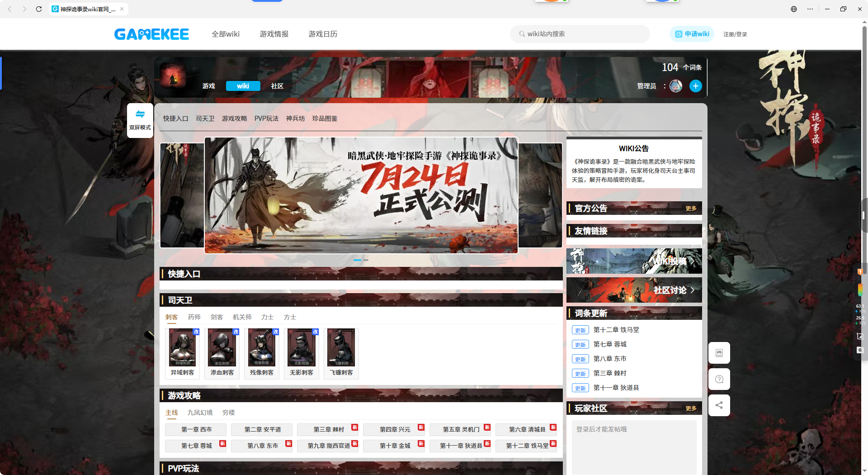The height and width of the screenshot is (475, 868).
Task: Select the 药师 class tab
Action: click(x=194, y=317)
